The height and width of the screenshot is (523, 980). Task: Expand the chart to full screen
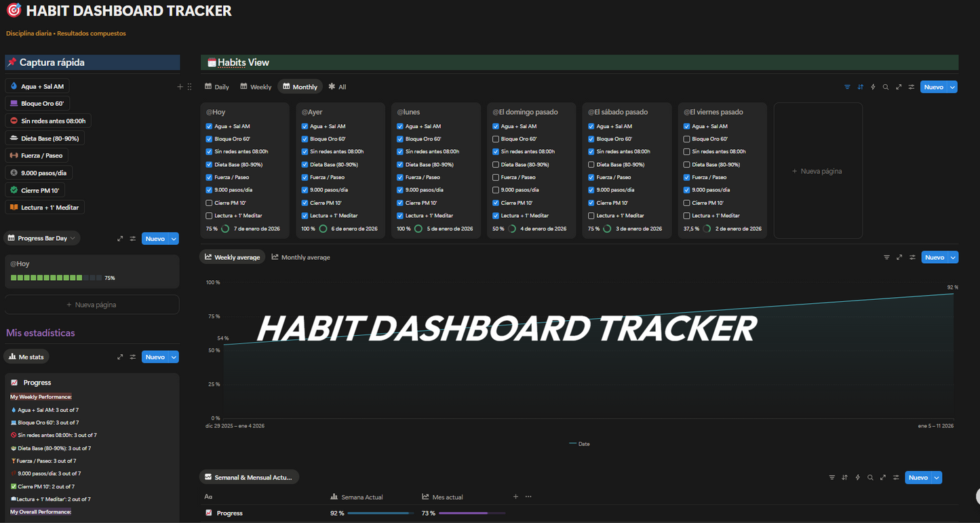click(x=899, y=257)
